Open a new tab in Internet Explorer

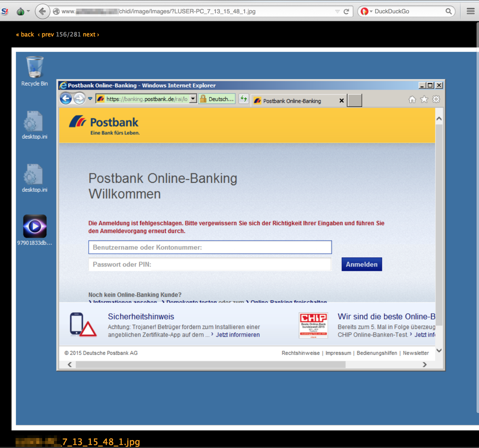coord(354,100)
